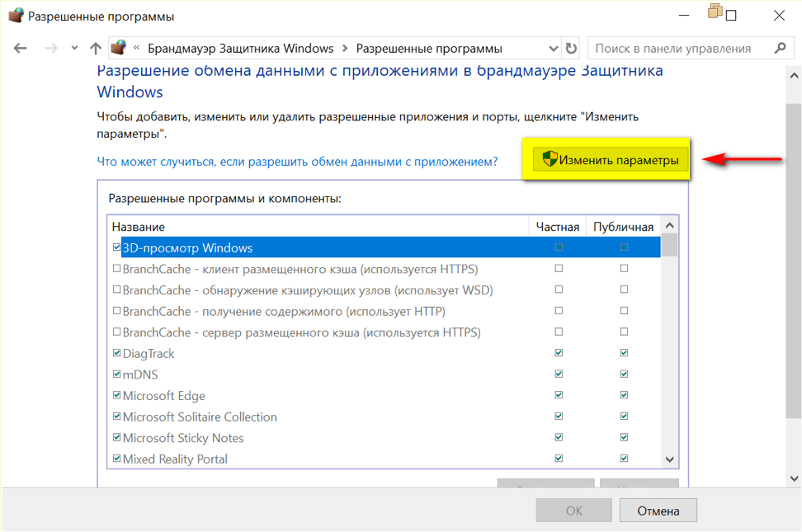The width and height of the screenshot is (802, 532).
Task: Select Разрешенные программы breadcrumb item
Action: (428, 49)
